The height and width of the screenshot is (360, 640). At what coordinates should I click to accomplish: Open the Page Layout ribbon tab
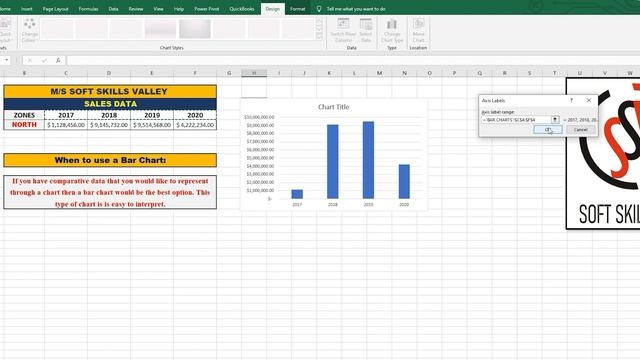coord(56,9)
